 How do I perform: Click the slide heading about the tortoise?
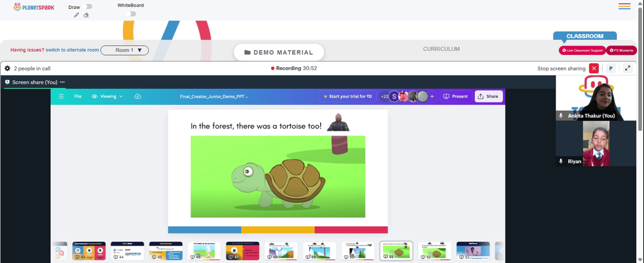click(256, 126)
